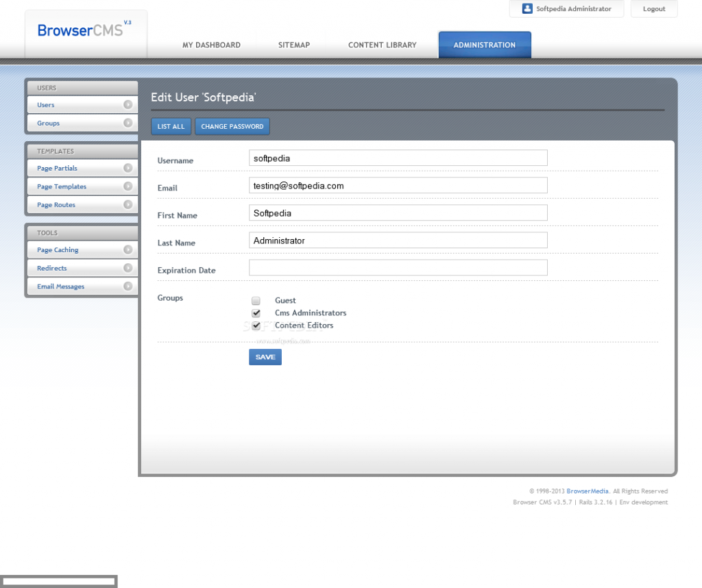Focus the First Name field
Screen dimensions: 702x588
coord(398,213)
